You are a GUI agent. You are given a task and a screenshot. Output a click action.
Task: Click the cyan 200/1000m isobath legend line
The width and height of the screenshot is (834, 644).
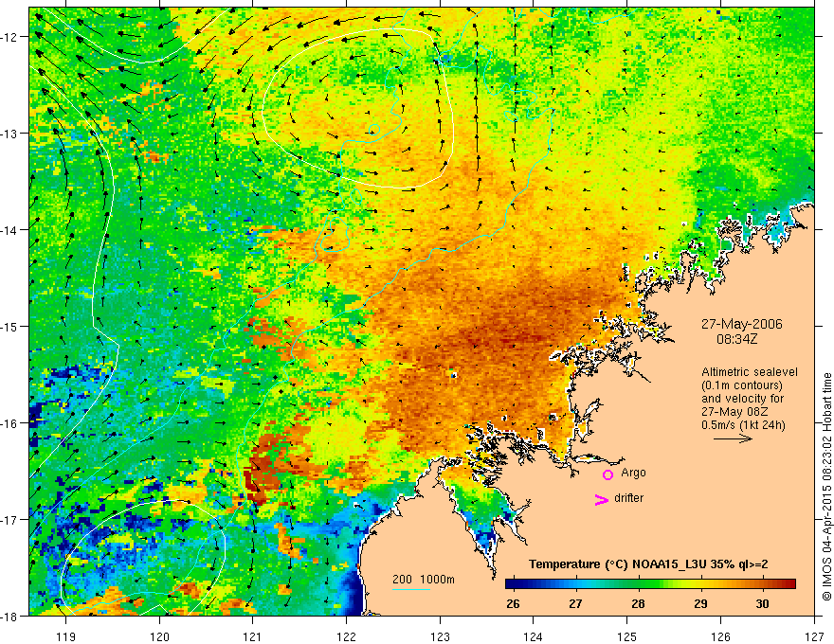411,589
